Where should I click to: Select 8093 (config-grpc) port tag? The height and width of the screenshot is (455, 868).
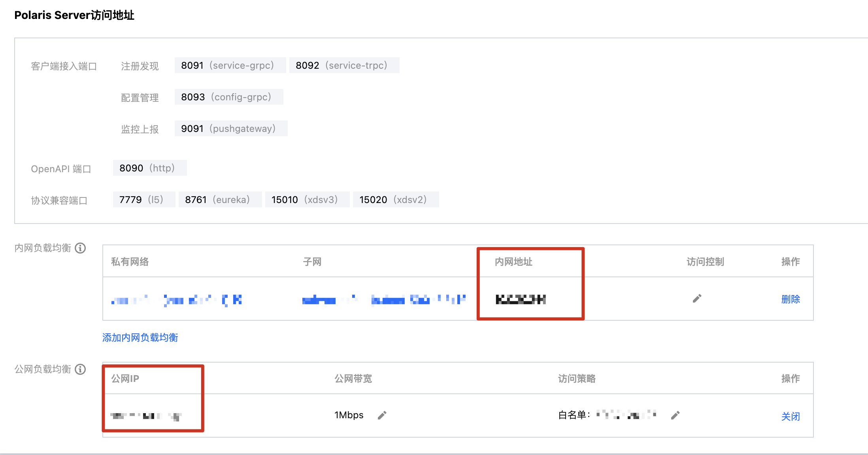click(x=229, y=97)
